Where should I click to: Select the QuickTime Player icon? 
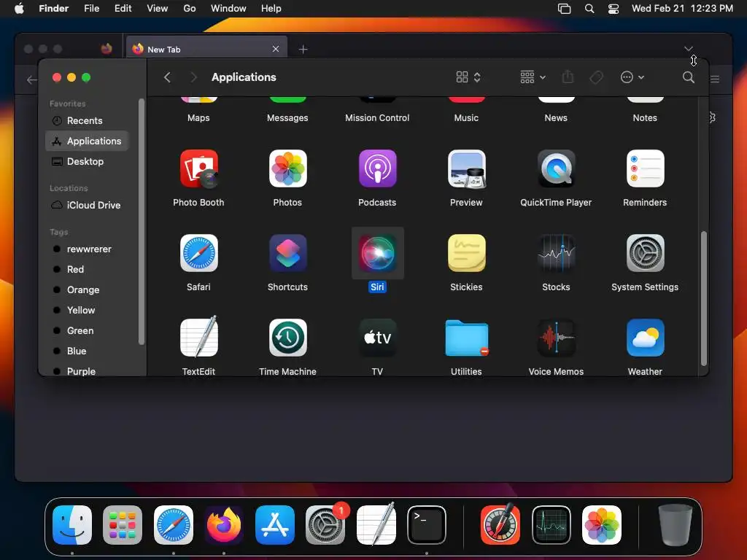coord(556,168)
